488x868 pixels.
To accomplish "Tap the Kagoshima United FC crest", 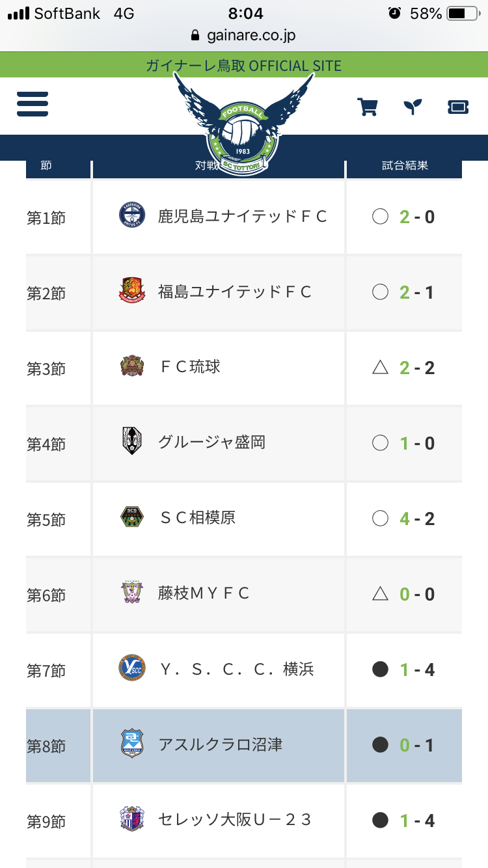I will pyautogui.click(x=132, y=216).
